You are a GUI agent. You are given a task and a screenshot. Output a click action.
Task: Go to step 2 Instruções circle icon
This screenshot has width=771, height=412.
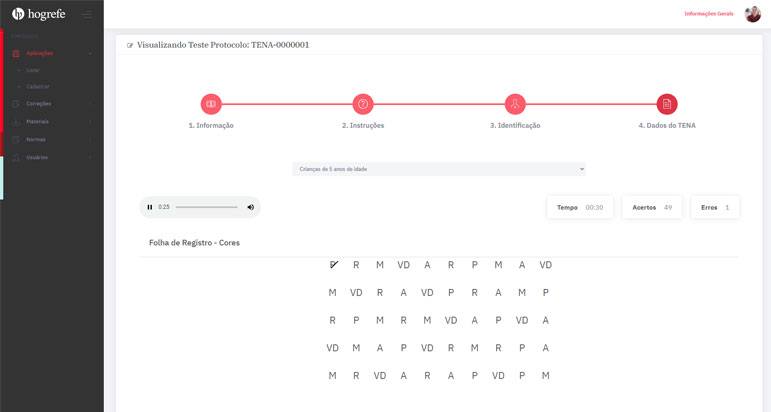(x=363, y=104)
